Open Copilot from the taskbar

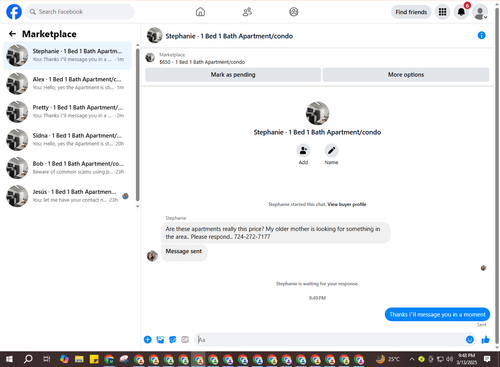(64, 359)
